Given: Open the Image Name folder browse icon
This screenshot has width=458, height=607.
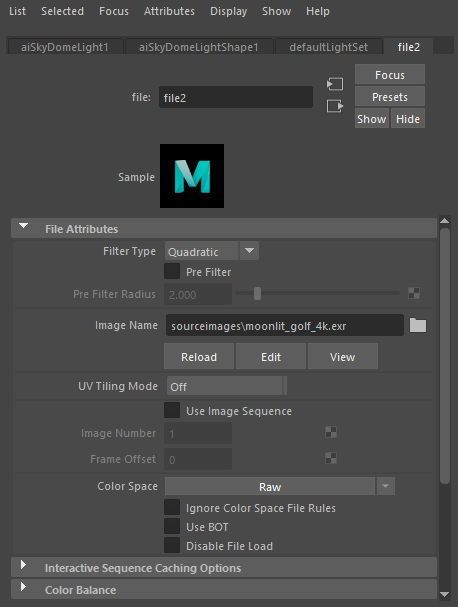Looking at the screenshot, I should [418, 325].
